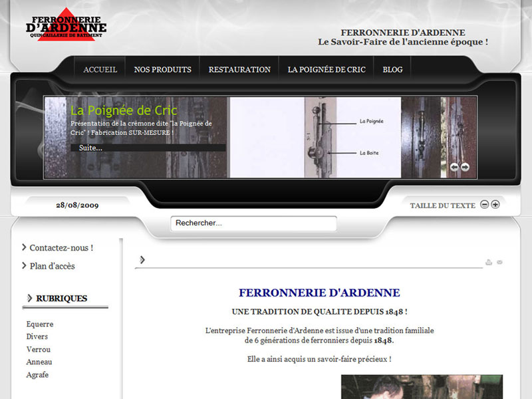Open the ACCUEIL menu item
The width and height of the screenshot is (532, 399).
tap(100, 70)
